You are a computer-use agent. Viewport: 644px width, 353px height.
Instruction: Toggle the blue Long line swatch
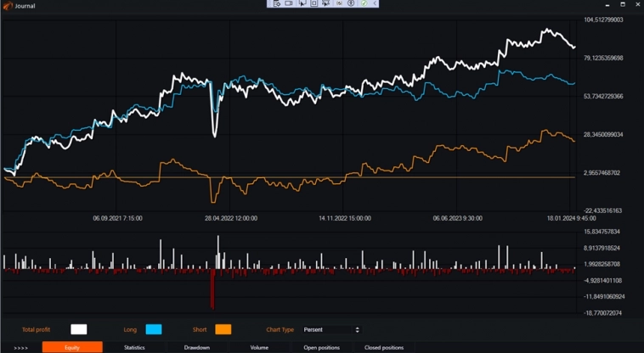154,329
